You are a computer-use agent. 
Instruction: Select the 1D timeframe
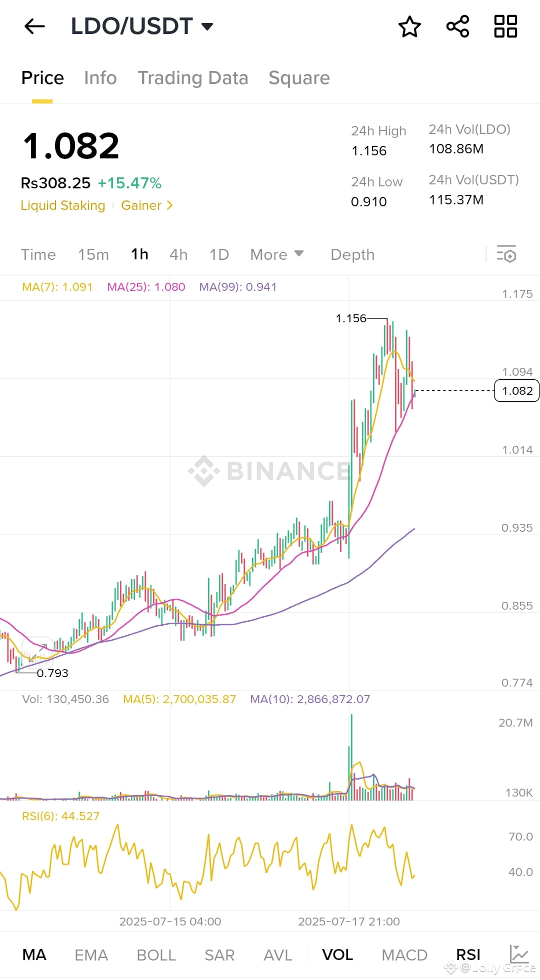[219, 254]
